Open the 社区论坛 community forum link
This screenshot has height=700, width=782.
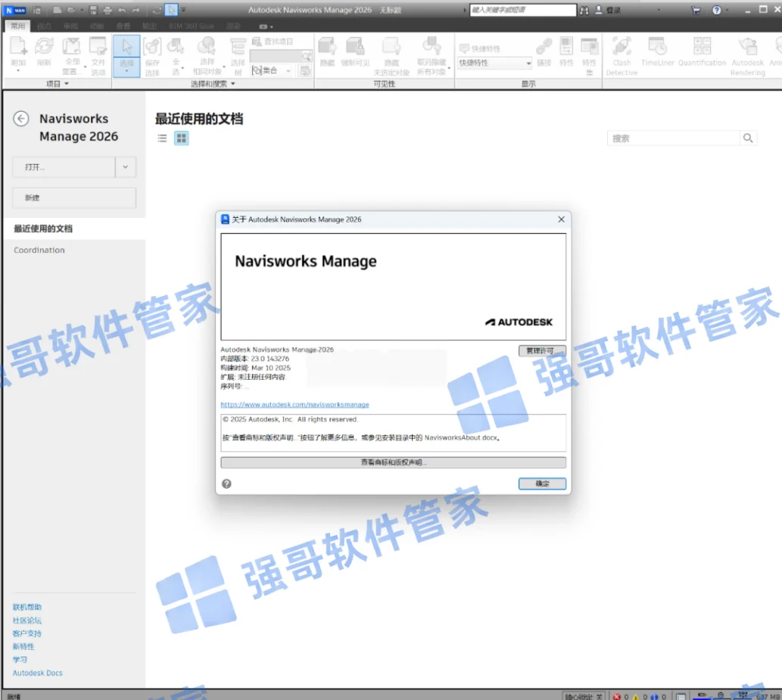[27, 621]
